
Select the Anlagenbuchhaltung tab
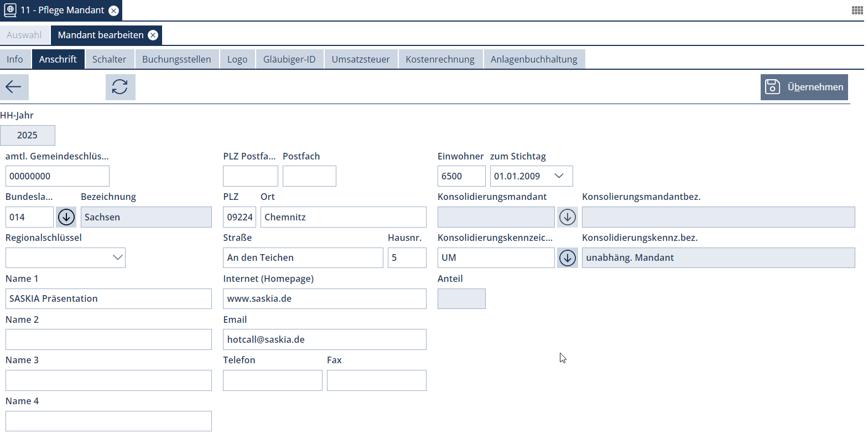point(533,59)
